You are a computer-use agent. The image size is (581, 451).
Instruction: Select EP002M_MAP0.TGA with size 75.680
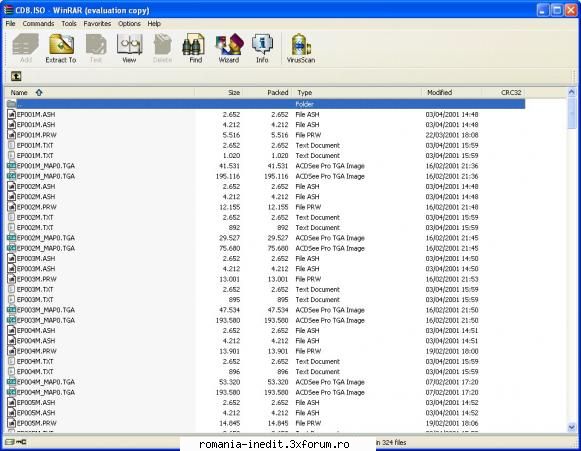[x=46, y=248]
